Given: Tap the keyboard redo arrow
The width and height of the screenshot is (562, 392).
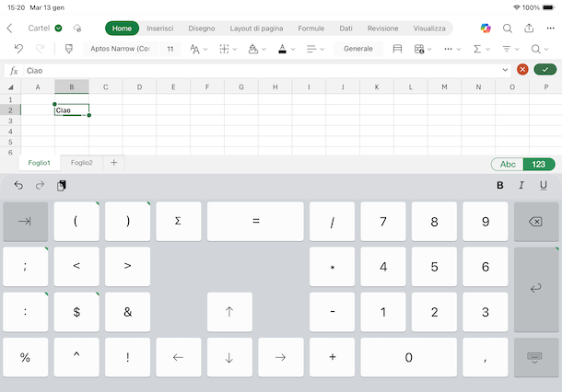Looking at the screenshot, I should pyautogui.click(x=40, y=185).
